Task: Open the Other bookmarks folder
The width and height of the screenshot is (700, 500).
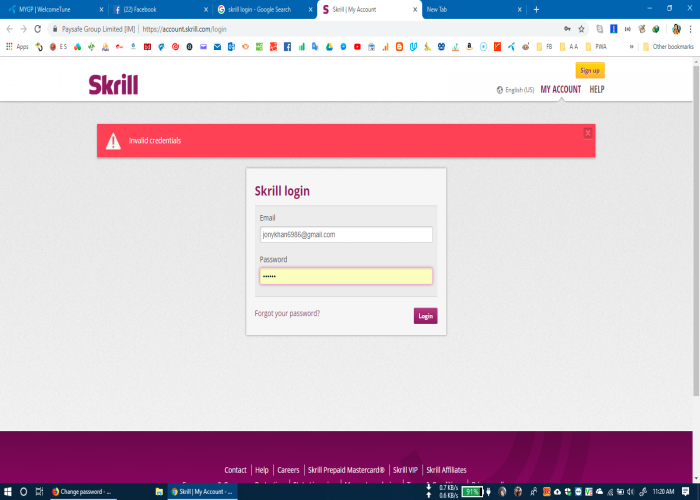Action: (668, 46)
